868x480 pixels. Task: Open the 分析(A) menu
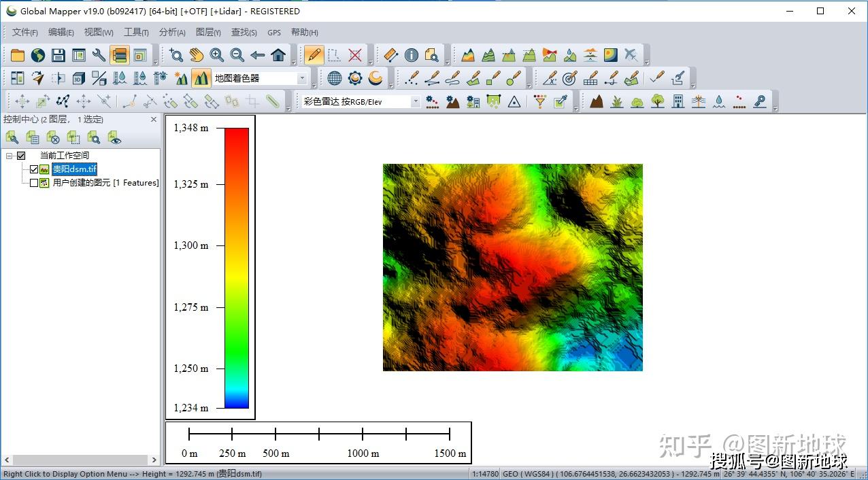tap(172, 32)
